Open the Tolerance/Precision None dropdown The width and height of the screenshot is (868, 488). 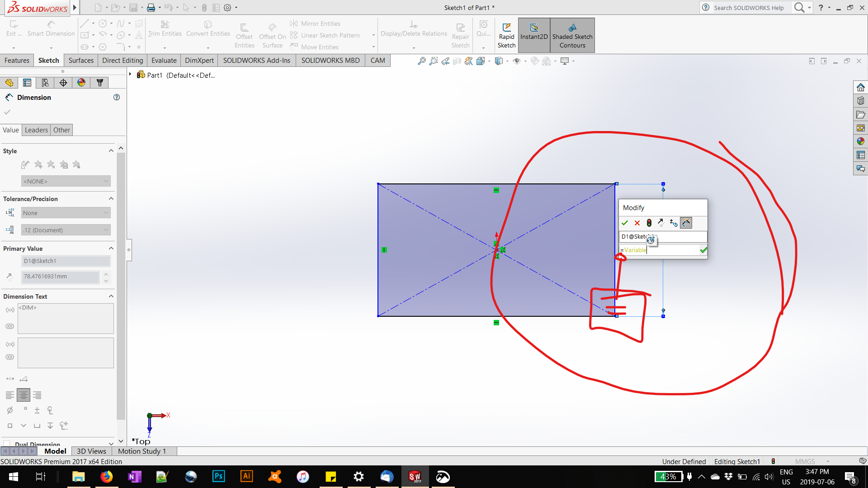pyautogui.click(x=66, y=212)
